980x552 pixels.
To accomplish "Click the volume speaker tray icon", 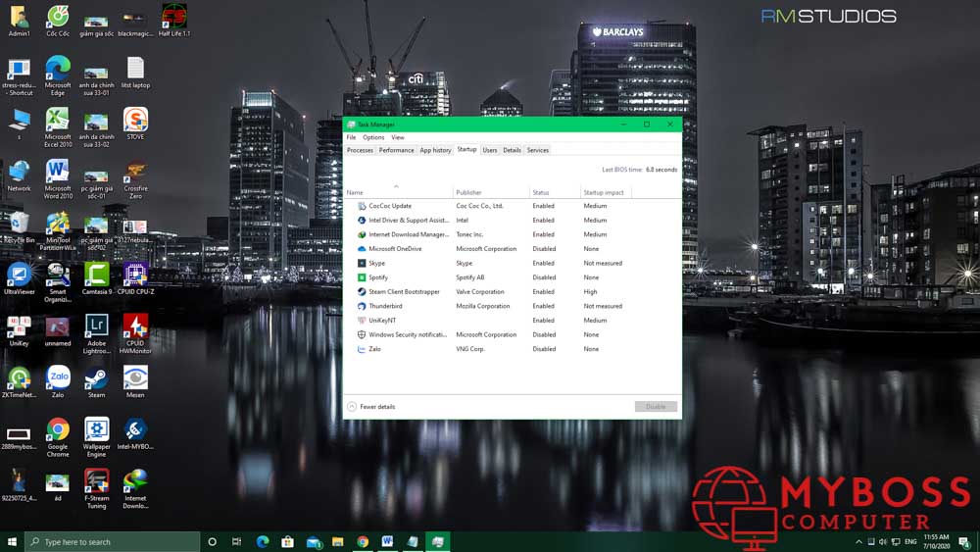I will tap(883, 542).
